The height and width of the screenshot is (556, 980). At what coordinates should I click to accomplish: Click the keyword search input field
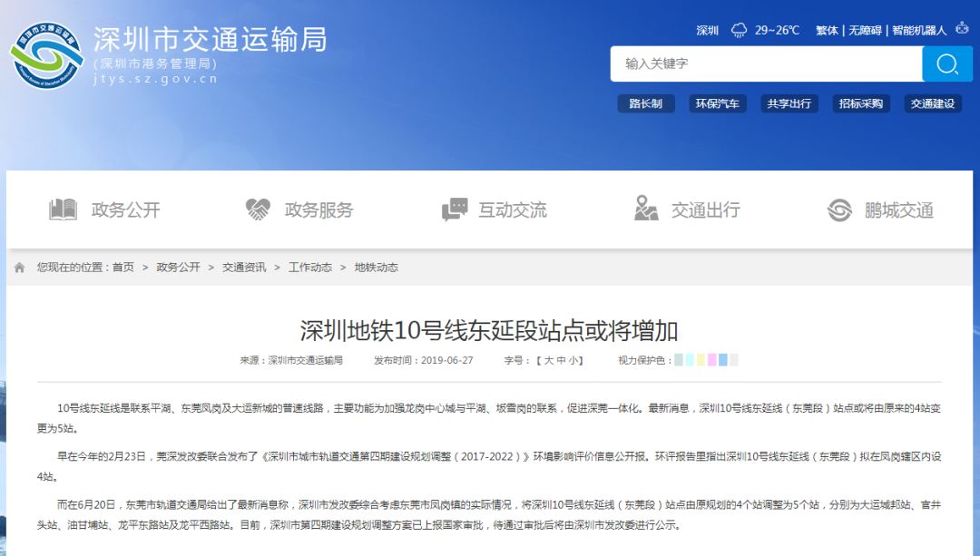click(766, 63)
